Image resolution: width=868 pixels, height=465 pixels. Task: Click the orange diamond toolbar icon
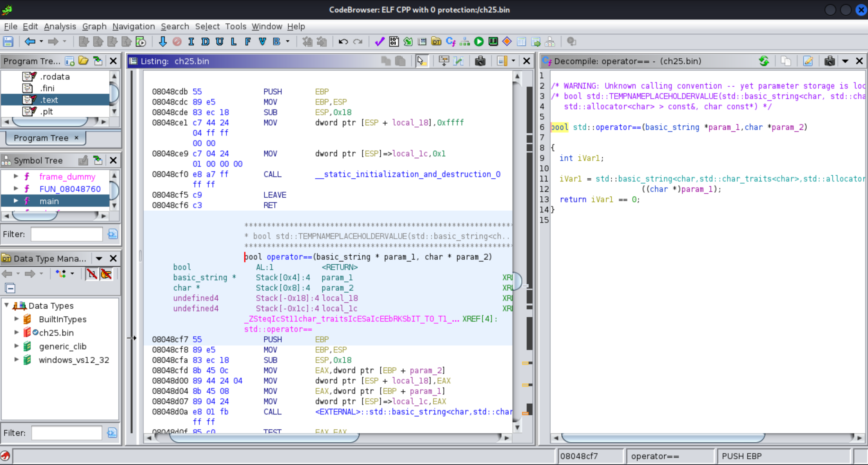tap(507, 42)
